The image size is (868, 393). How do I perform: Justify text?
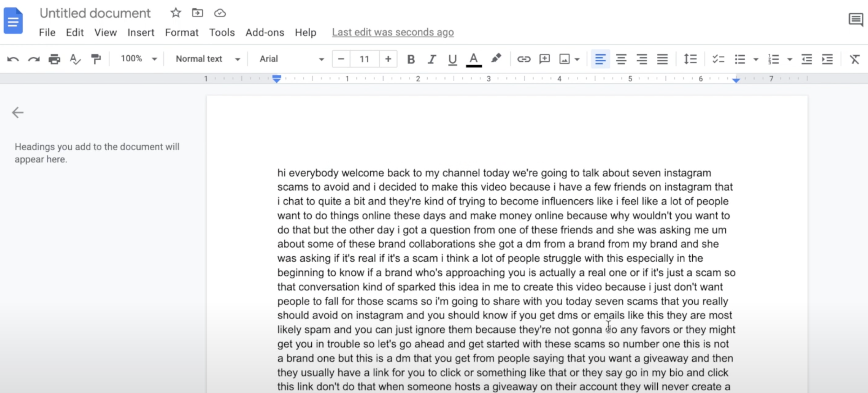[663, 59]
